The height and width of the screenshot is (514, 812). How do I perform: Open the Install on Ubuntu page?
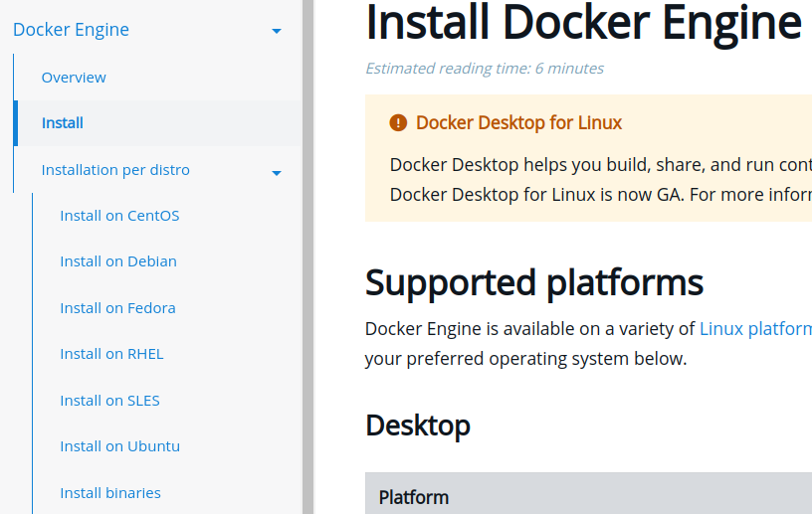click(x=119, y=446)
